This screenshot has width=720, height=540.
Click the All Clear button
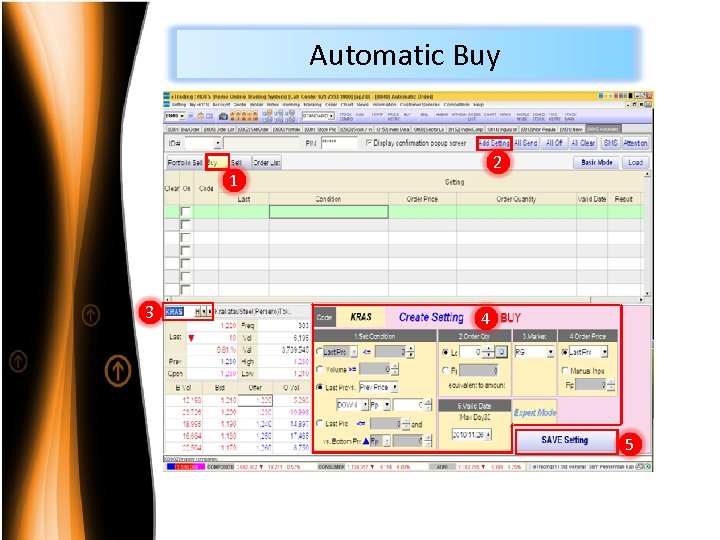[x=583, y=143]
